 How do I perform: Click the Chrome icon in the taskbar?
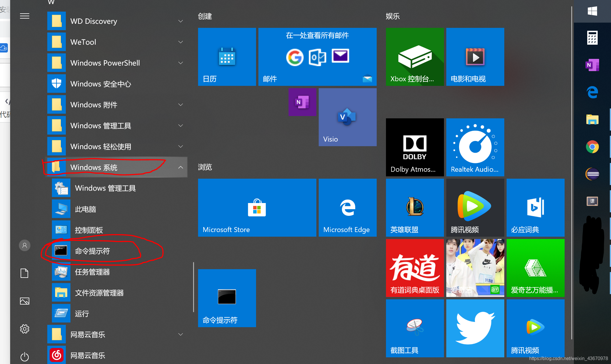[592, 147]
